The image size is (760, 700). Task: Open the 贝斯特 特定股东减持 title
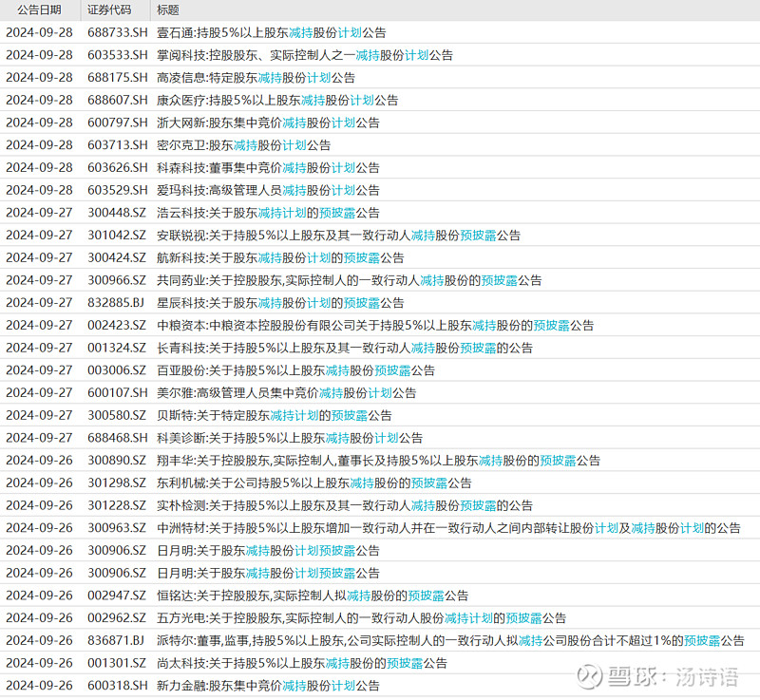275,415
